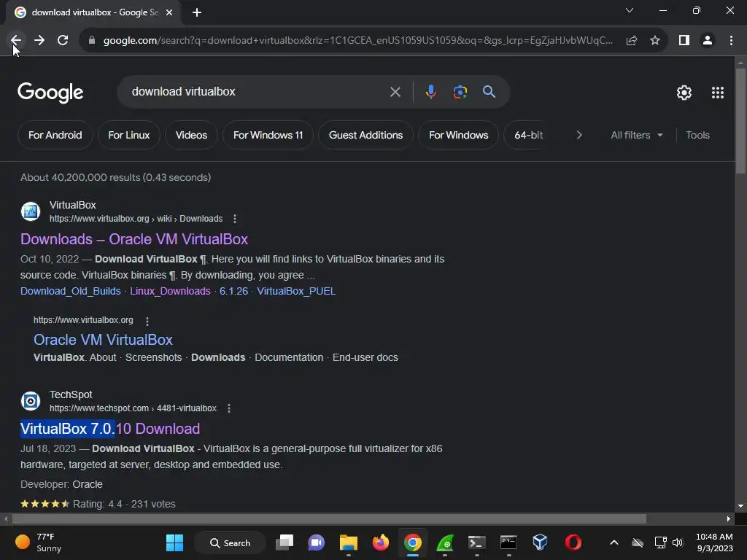
Task: Open the Chrome side panel icon
Action: [684, 41]
